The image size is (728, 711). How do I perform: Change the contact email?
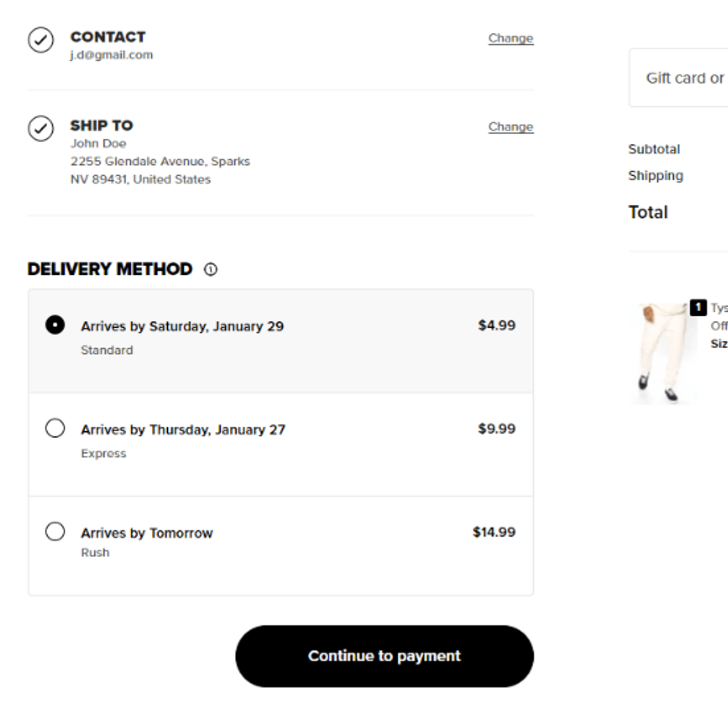coord(510,38)
